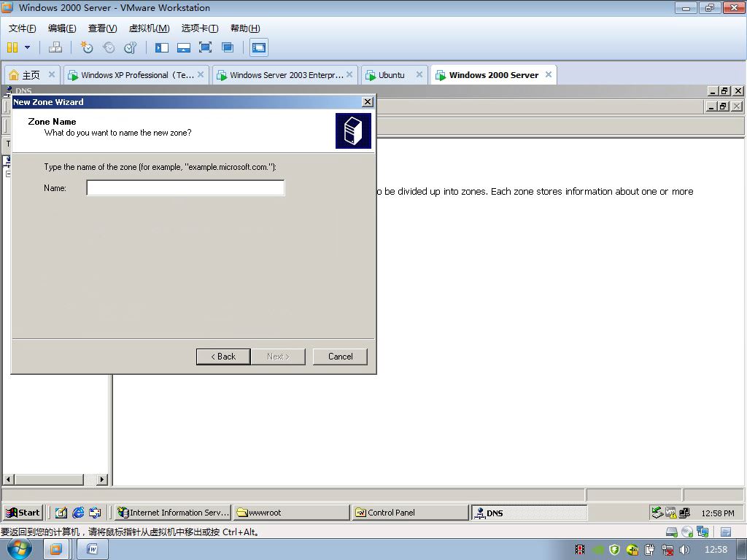Click the Cancel button in the wizard
747x560 pixels.
tap(340, 357)
